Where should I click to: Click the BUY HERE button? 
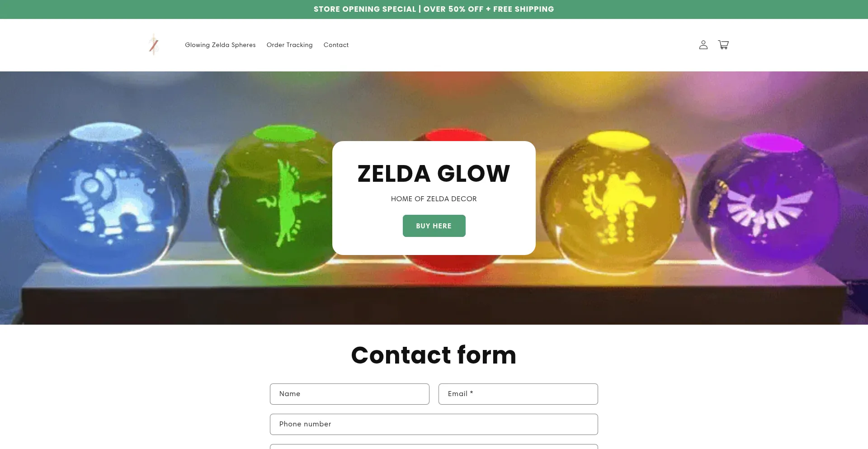point(434,226)
